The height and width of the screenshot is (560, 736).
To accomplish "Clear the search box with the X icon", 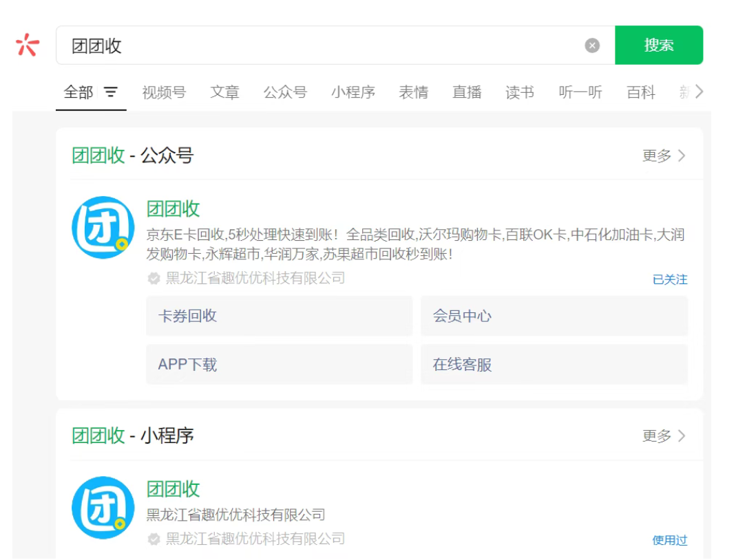I will tap(592, 45).
